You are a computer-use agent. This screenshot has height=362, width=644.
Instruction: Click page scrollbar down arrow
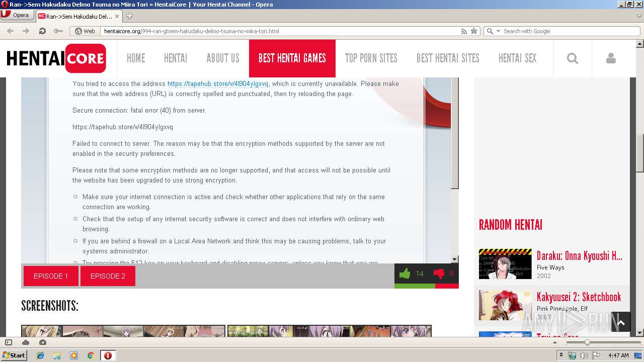click(640, 333)
